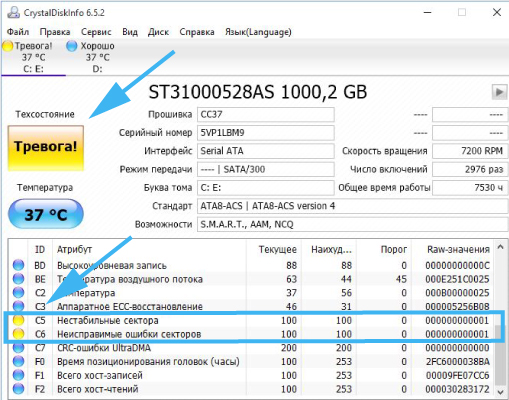Click the CrystalDiskInfo application icon in title bar
Image resolution: width=509 pixels, height=400 pixels.
point(13,12)
